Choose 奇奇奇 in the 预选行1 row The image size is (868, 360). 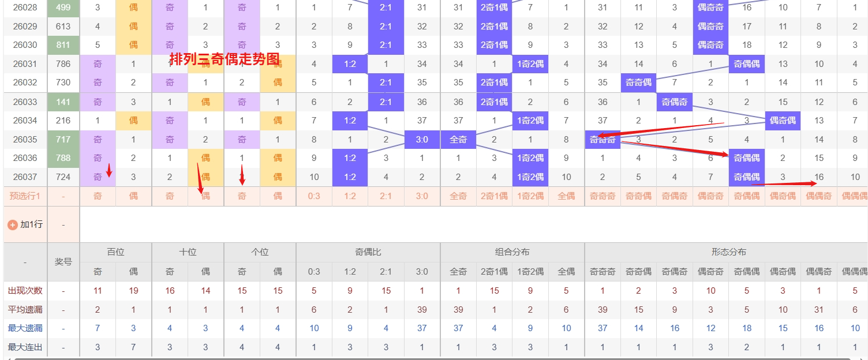[603, 196]
